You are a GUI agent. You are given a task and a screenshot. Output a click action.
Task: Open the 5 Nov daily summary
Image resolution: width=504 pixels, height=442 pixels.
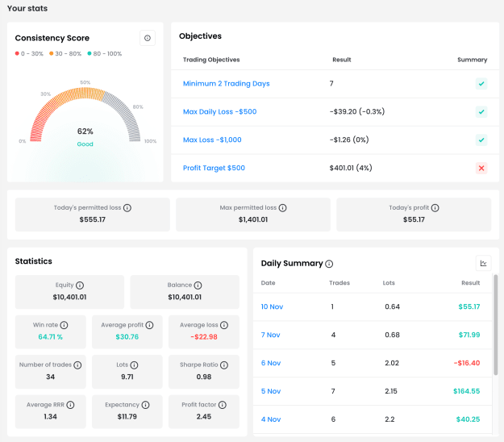click(x=271, y=391)
